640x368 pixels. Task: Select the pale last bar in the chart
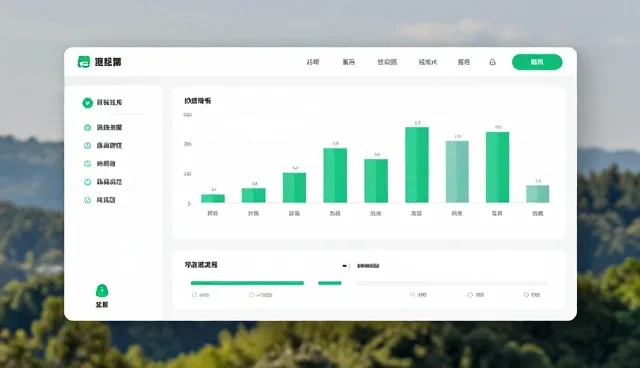[538, 194]
